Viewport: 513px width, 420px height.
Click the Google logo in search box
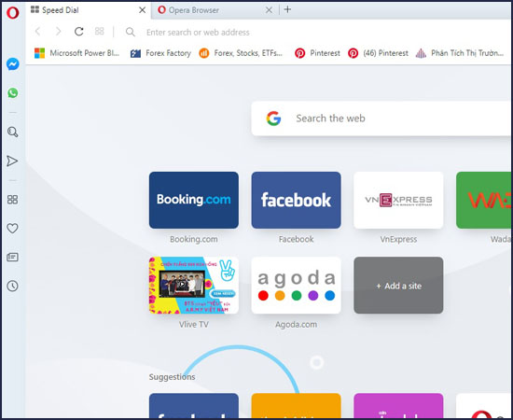tap(273, 119)
